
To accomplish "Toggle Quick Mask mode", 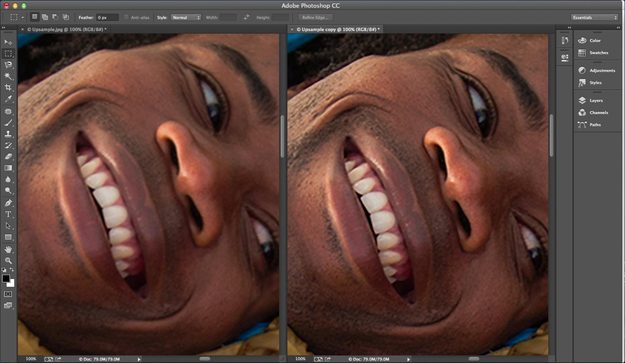I will click(x=8, y=294).
